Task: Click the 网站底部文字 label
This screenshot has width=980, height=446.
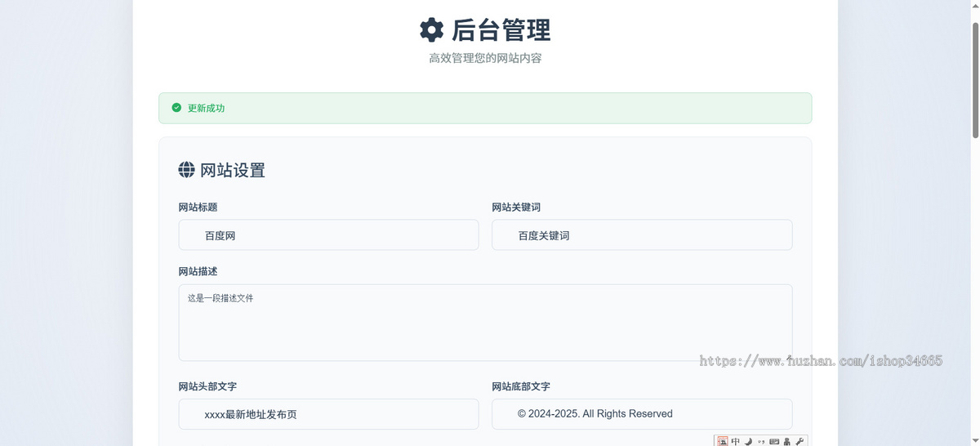Action: click(x=521, y=386)
